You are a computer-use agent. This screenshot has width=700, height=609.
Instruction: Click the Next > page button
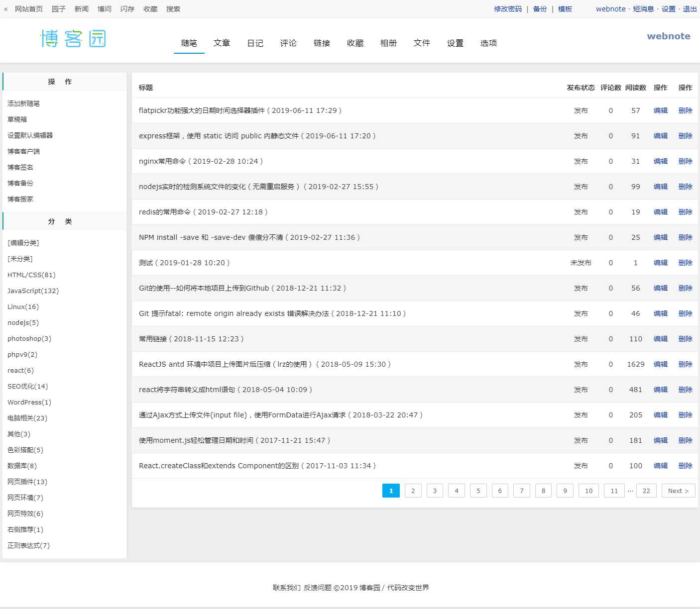679,491
